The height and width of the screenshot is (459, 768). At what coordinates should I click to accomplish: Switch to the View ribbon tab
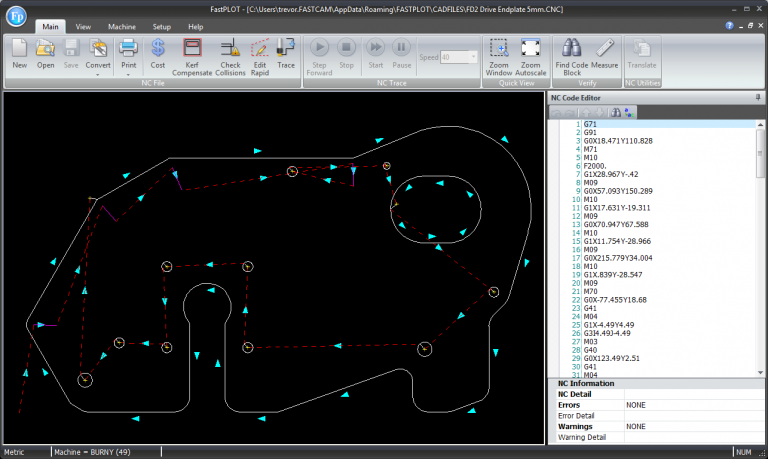(84, 26)
